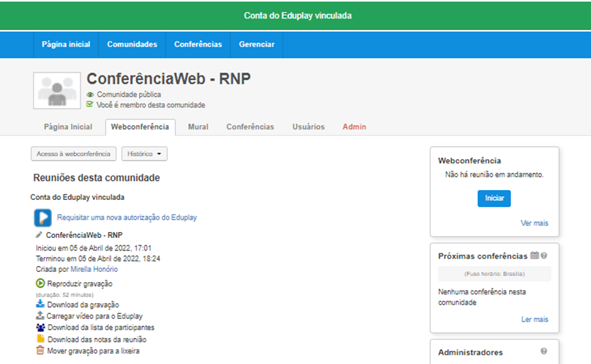Click the Download da gravação link text
Image resolution: width=591 pixels, height=364 pixels.
coord(83,305)
